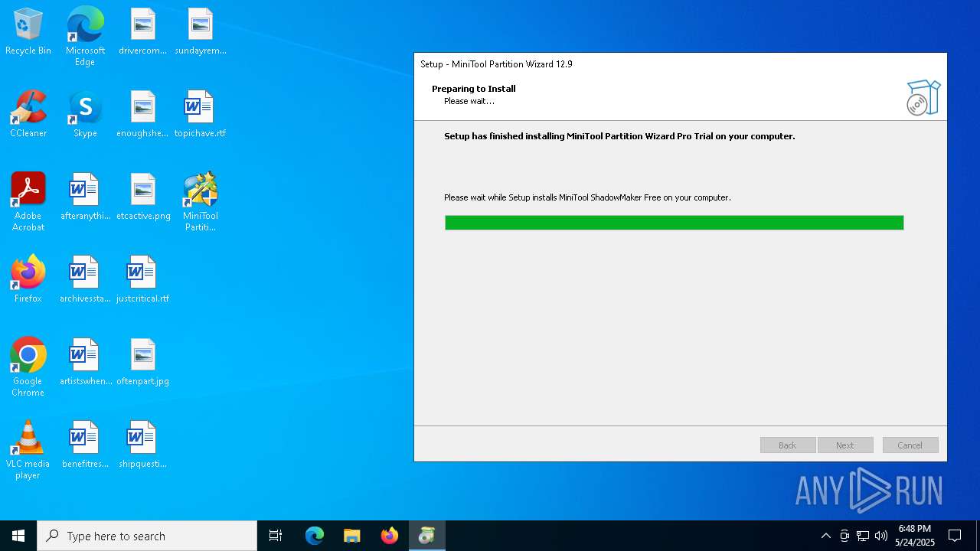
Task: Launch Edge from the taskbar
Action: tap(315, 536)
